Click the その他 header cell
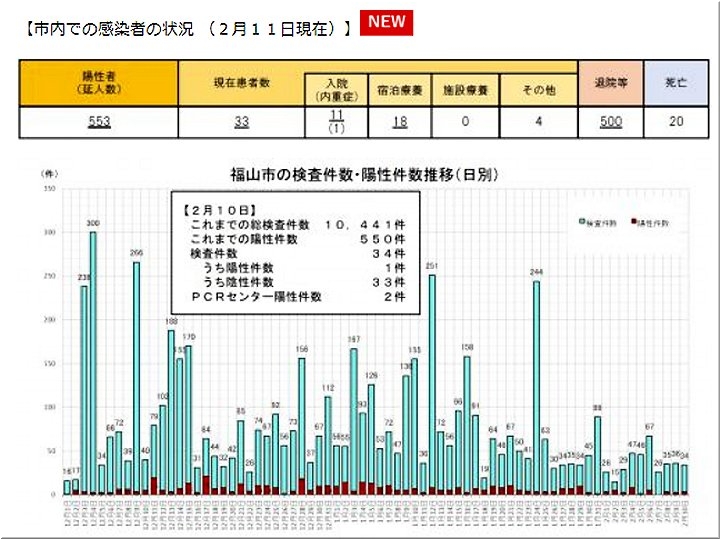Viewport: 720px width, 539px height. (x=538, y=90)
